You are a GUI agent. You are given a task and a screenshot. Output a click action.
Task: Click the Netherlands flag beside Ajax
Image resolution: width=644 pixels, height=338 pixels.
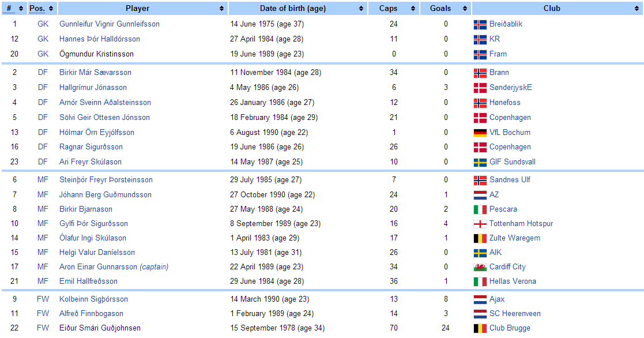pos(480,300)
